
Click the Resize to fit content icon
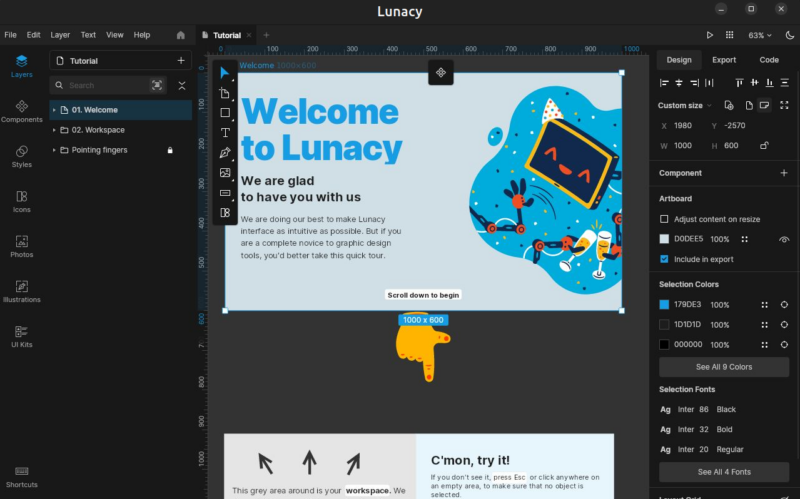(x=784, y=105)
